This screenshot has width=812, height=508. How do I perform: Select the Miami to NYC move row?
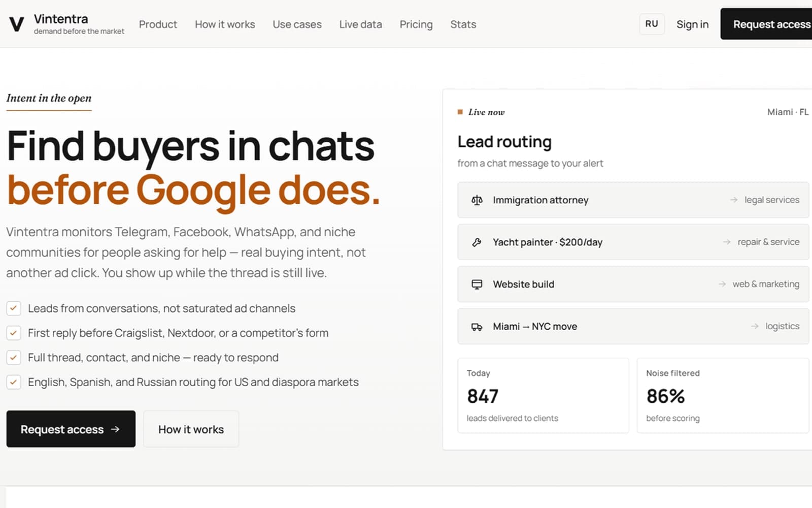(633, 327)
